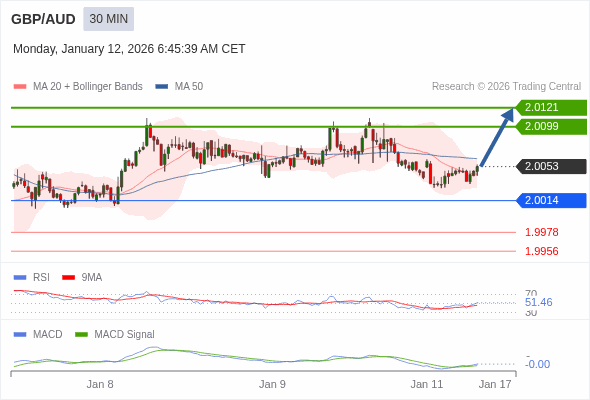
Task: Click the Jan 8 date axis label
Action: click(100, 384)
